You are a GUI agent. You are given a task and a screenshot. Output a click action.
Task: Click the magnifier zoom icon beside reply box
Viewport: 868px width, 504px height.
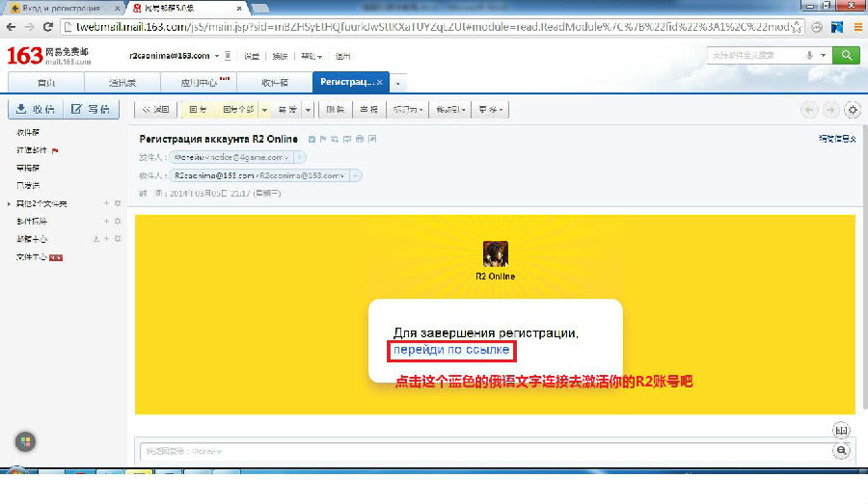842,450
